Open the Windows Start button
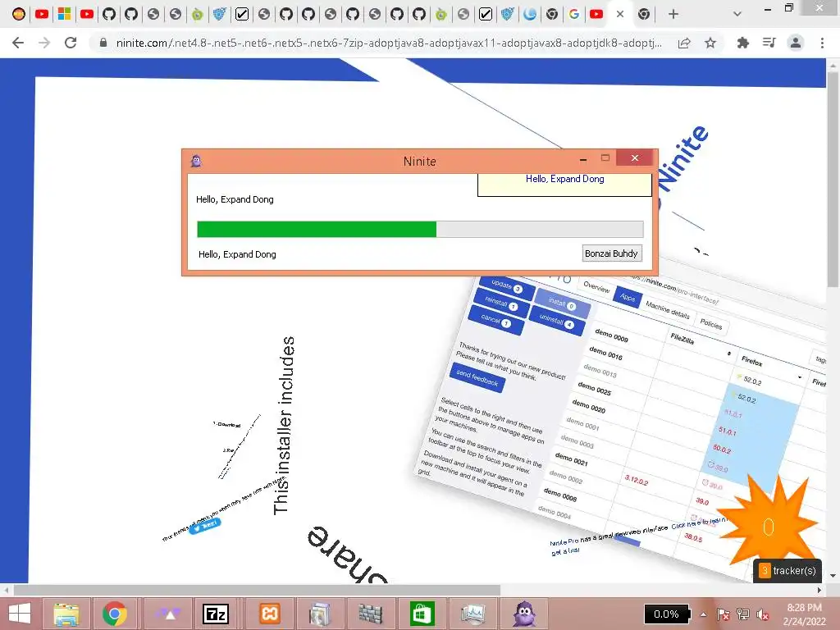This screenshot has height=630, width=840. click(x=20, y=614)
